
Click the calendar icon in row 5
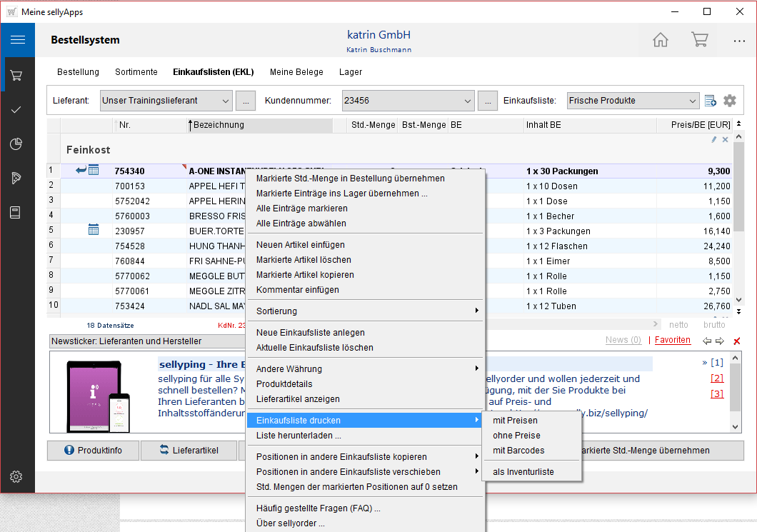click(94, 230)
